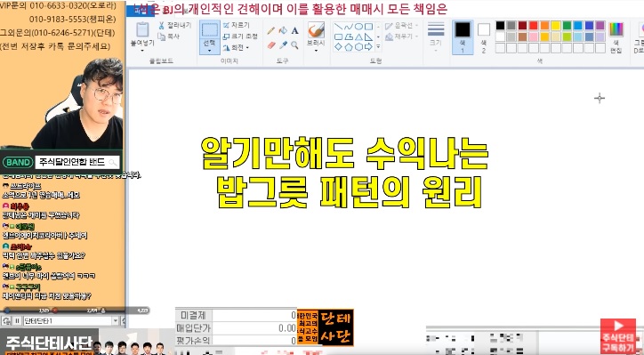Pick the black palette swatch
644x355 pixels.
500,26
